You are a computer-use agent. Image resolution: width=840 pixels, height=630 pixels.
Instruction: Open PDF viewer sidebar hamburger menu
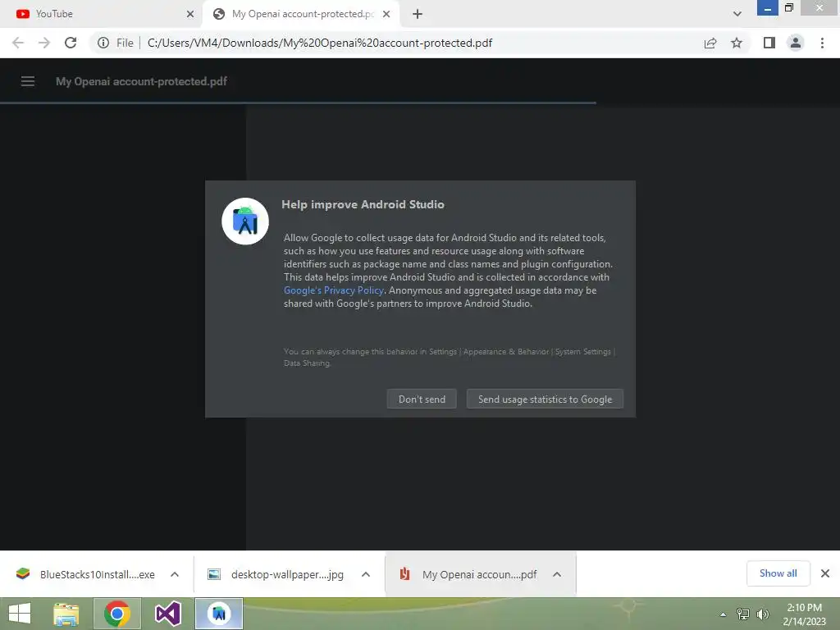click(x=28, y=81)
